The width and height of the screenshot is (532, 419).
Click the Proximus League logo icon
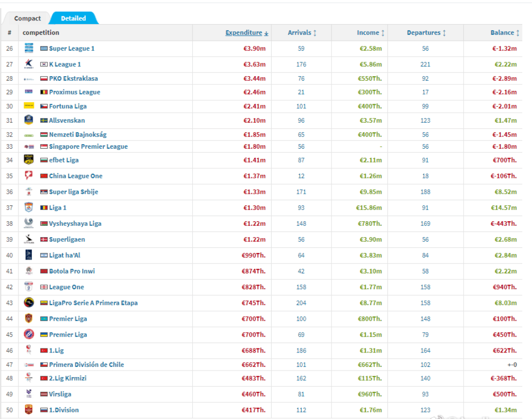29,91
